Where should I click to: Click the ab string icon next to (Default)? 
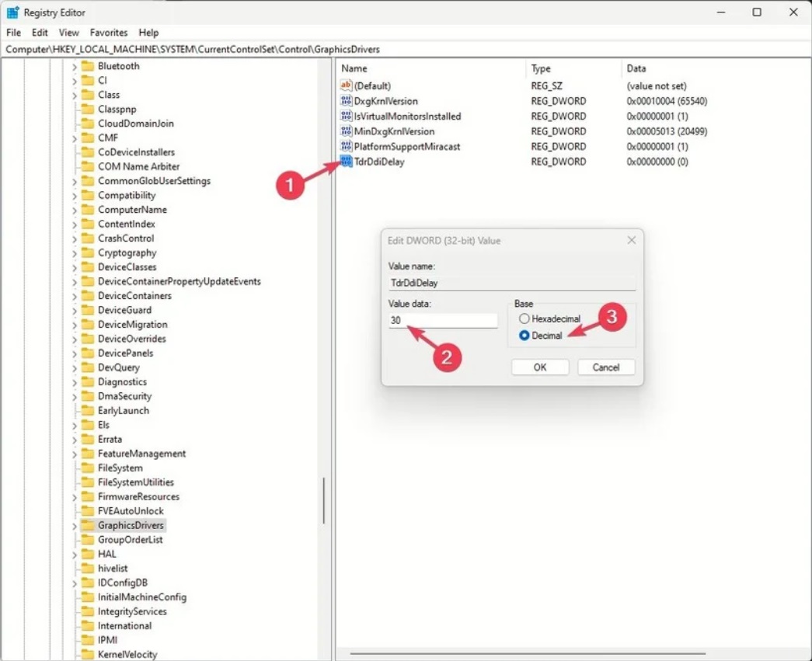[347, 85]
